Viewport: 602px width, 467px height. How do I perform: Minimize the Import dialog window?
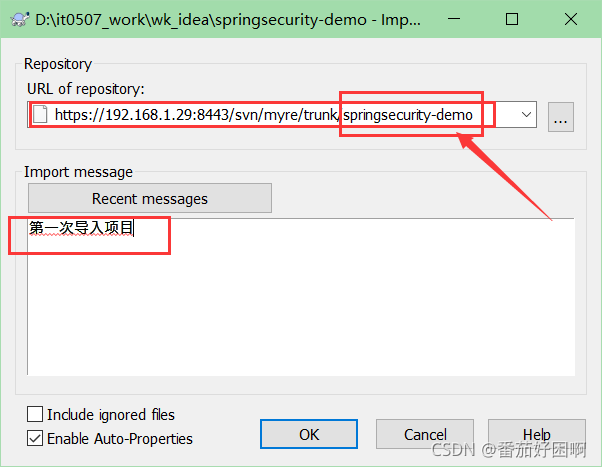point(454,19)
